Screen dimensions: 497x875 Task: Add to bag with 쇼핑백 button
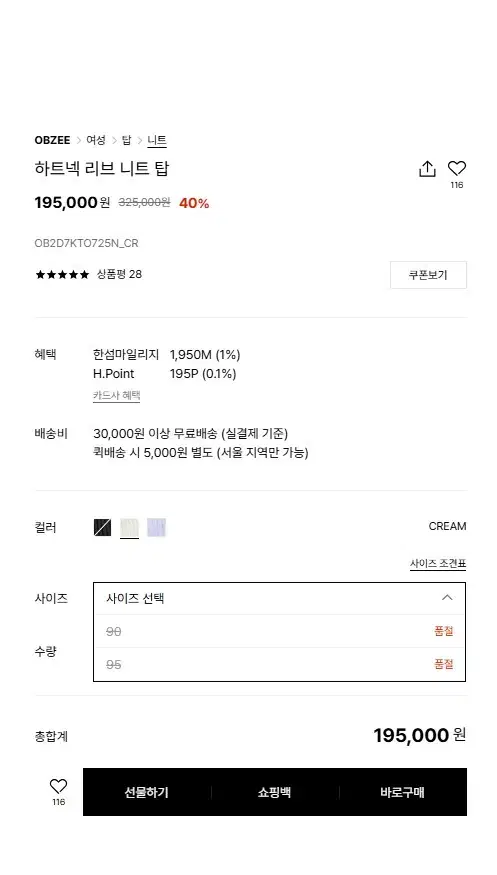click(274, 792)
